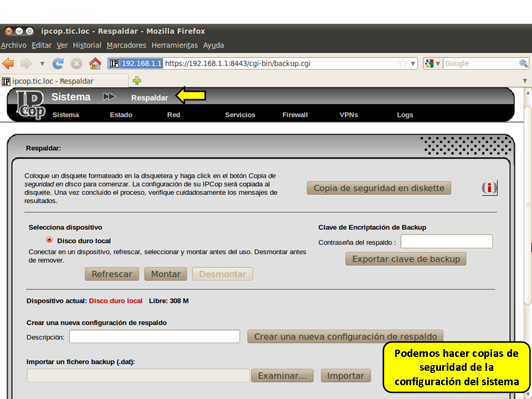Viewport: 532px width, 399px height.
Task: Expand the address bar URL dropdown
Action: pyautogui.click(x=413, y=63)
